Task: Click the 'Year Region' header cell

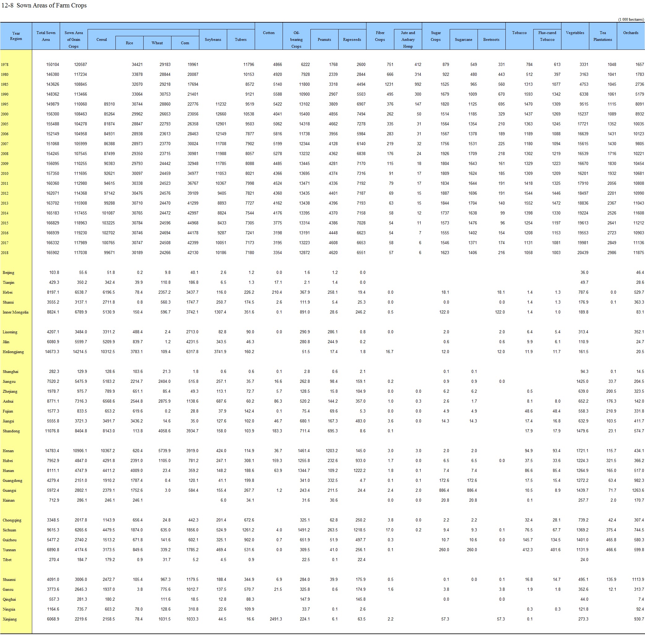Action: coord(16,36)
